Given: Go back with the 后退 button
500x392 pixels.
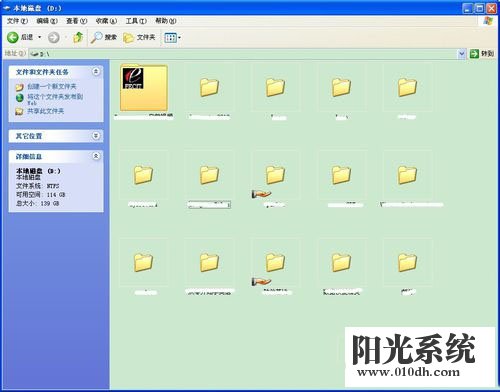Looking at the screenshot, I should tap(20, 37).
